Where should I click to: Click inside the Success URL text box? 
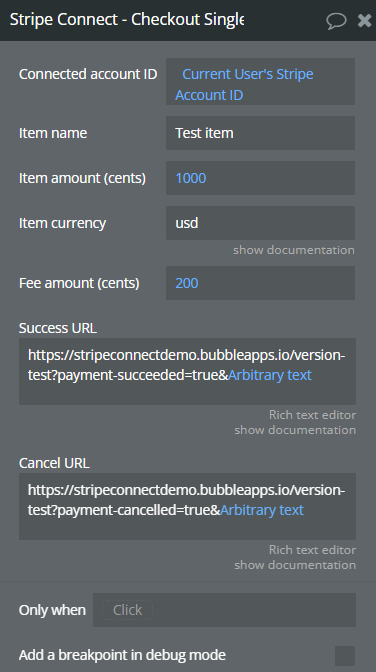pyautogui.click(x=187, y=371)
